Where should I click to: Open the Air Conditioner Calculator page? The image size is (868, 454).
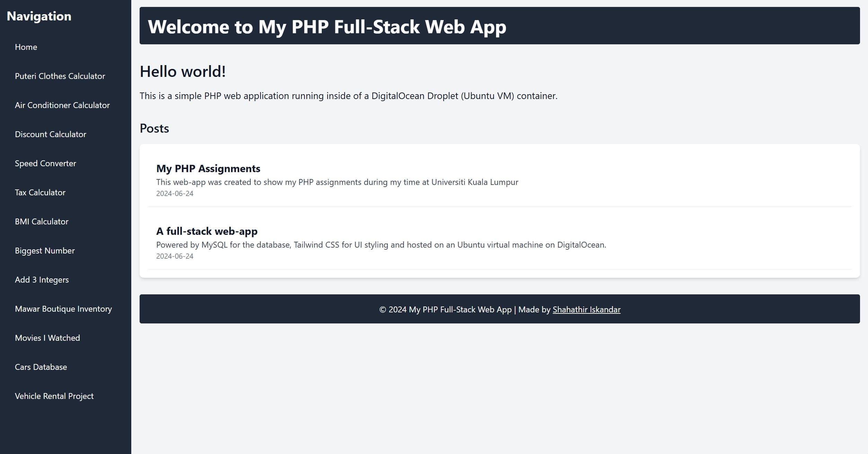coord(62,105)
